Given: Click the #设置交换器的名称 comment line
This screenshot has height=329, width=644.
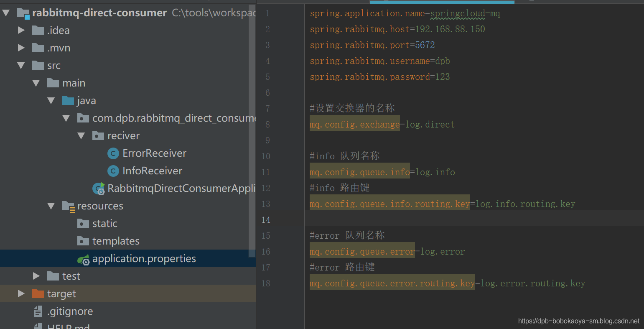Looking at the screenshot, I should click(x=352, y=108).
